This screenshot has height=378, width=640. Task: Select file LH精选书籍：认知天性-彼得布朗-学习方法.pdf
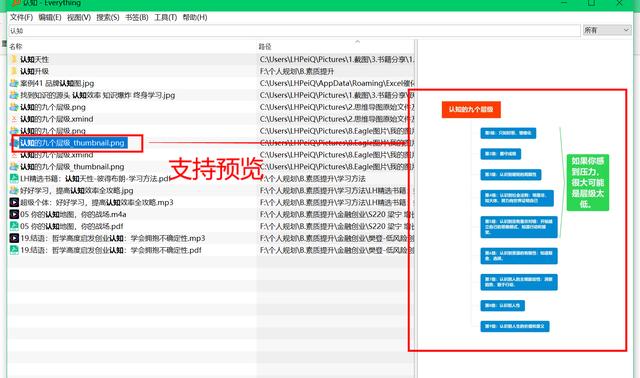[95, 178]
